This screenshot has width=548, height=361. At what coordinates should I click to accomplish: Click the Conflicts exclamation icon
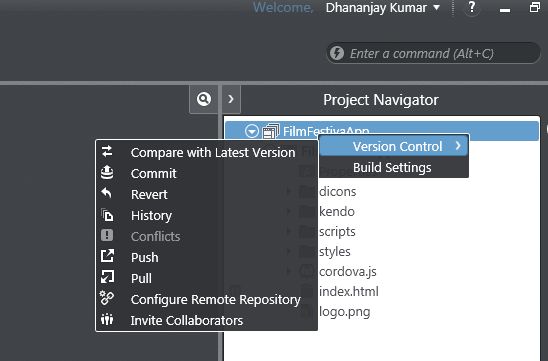coord(107,235)
